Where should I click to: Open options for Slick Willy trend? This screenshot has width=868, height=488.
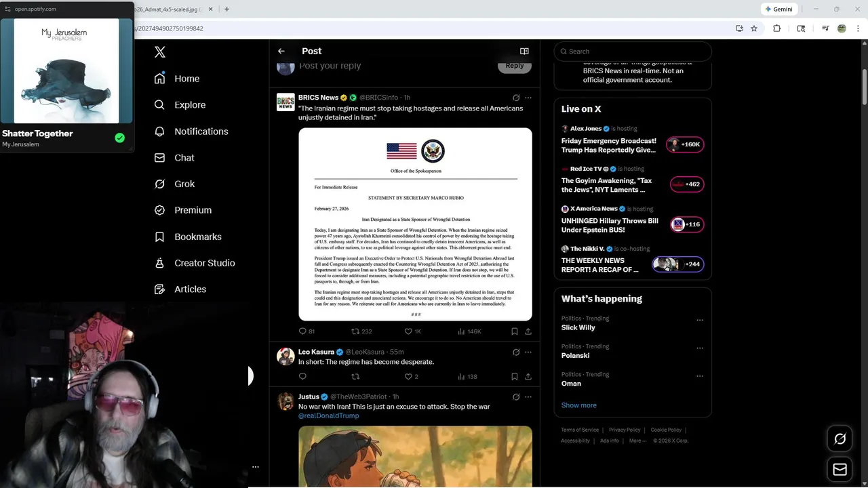pos(700,320)
